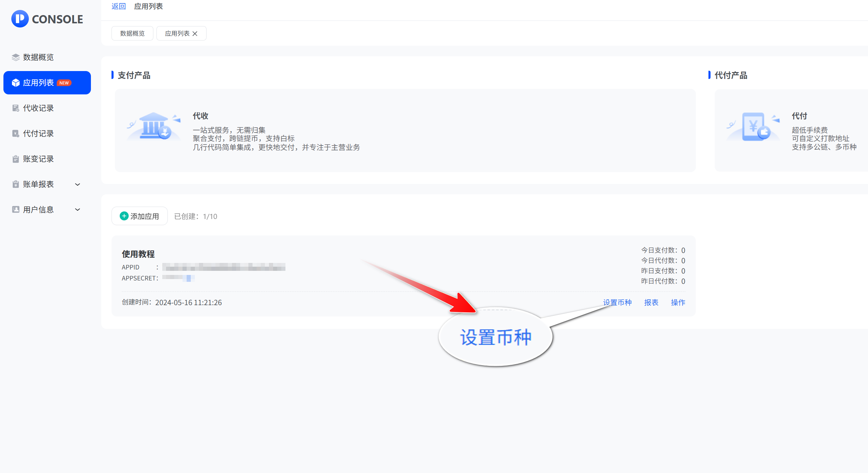
Task: Click the 代付 yen wallet illustration
Action: coord(753,126)
